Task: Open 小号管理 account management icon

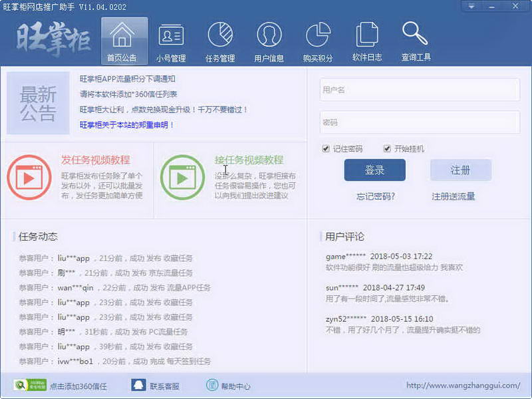Action: [x=171, y=41]
